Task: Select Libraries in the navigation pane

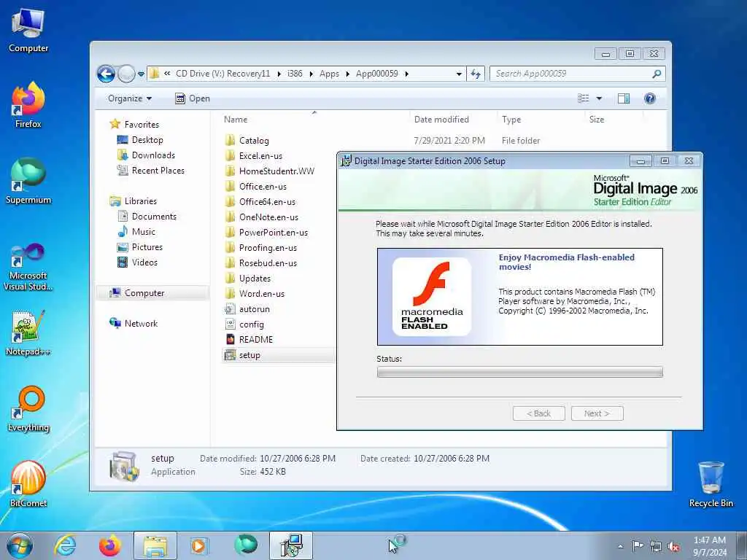Action: (133, 201)
